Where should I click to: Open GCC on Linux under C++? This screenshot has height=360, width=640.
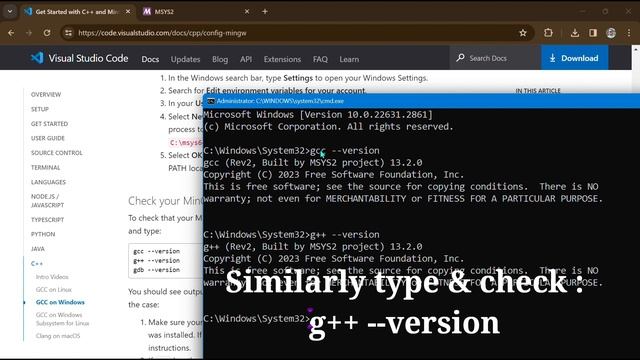[x=53, y=289]
